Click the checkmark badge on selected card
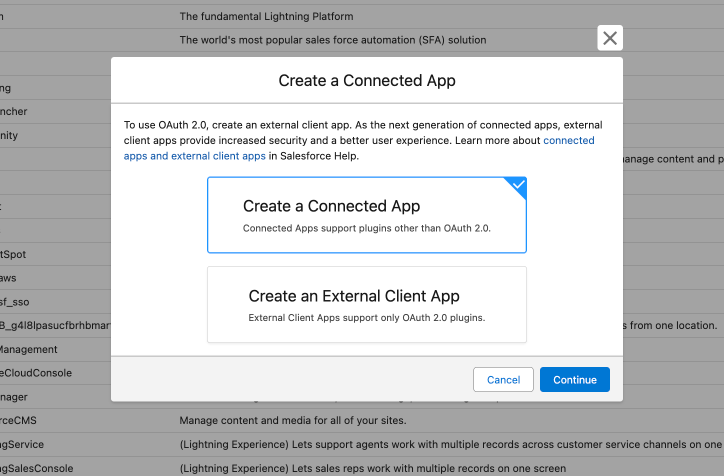Viewport: 724px width, 476px height. coord(517,185)
